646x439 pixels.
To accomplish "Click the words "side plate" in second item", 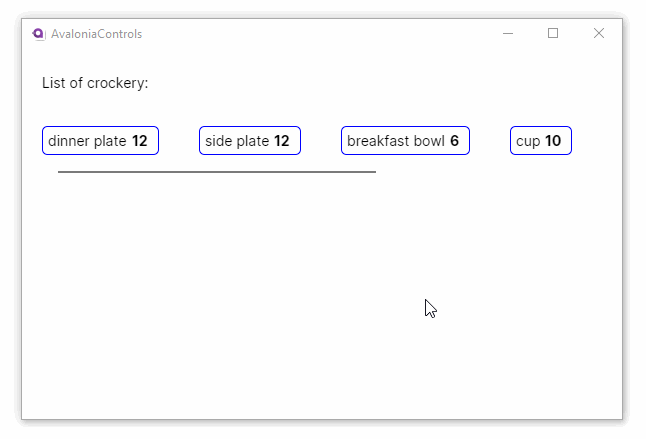I will pos(237,141).
